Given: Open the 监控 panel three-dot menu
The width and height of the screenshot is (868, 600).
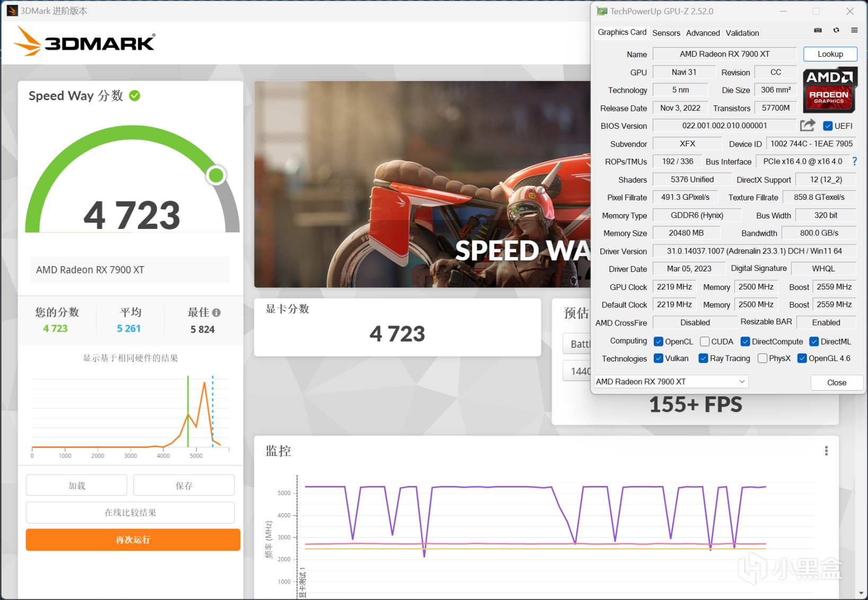Looking at the screenshot, I should tap(826, 451).
